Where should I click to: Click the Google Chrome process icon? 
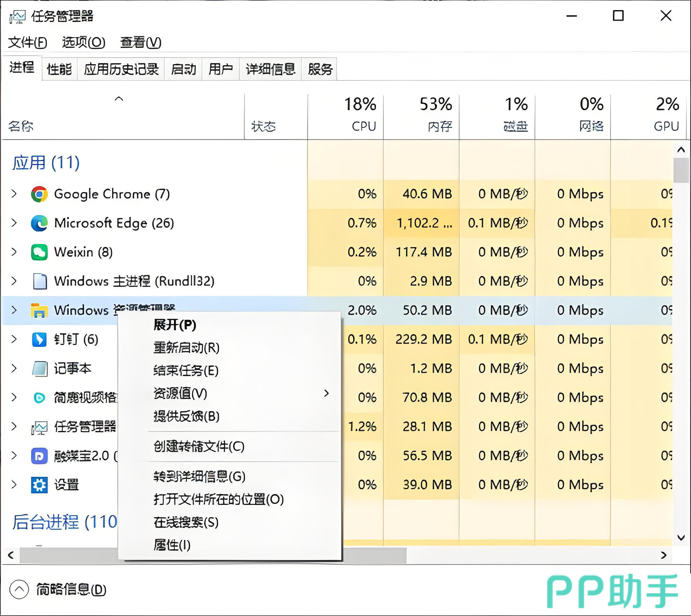pos(39,194)
